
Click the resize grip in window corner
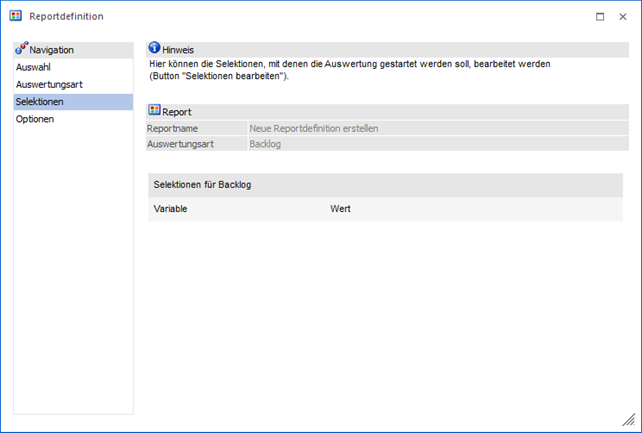[x=628, y=420]
